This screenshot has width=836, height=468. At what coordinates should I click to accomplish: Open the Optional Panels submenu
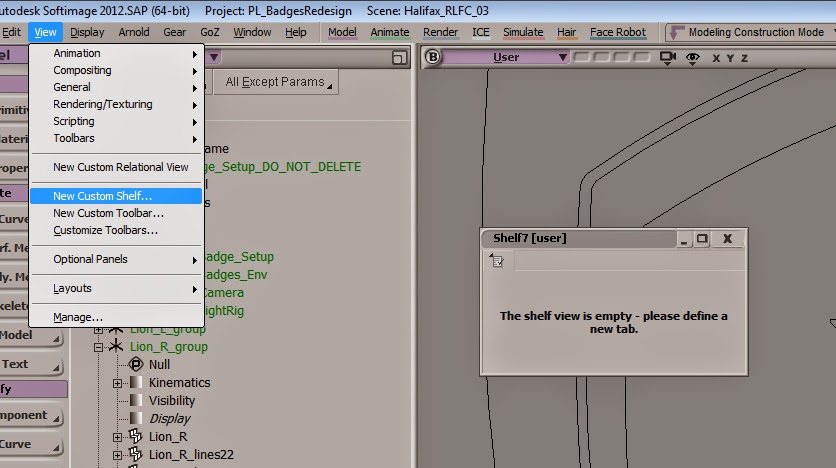pos(116,260)
